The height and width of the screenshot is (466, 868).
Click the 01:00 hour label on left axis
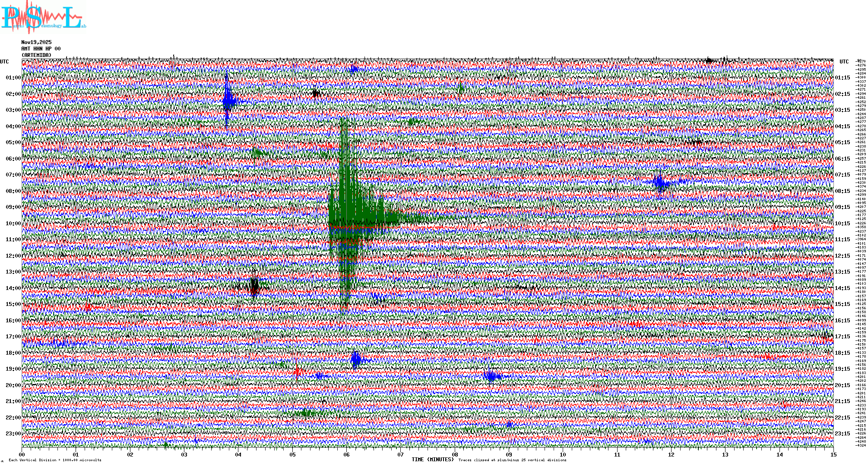pos(13,78)
